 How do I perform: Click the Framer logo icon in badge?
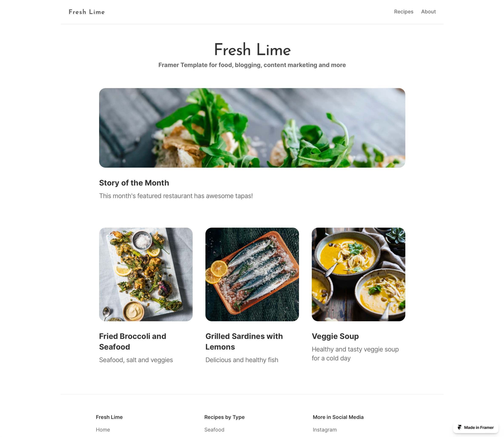459,427
